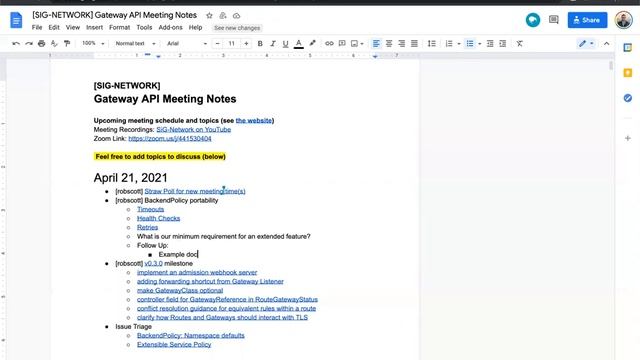Redo the last action
Image resolution: width=640 pixels, height=360 pixels.
click(x=29, y=43)
